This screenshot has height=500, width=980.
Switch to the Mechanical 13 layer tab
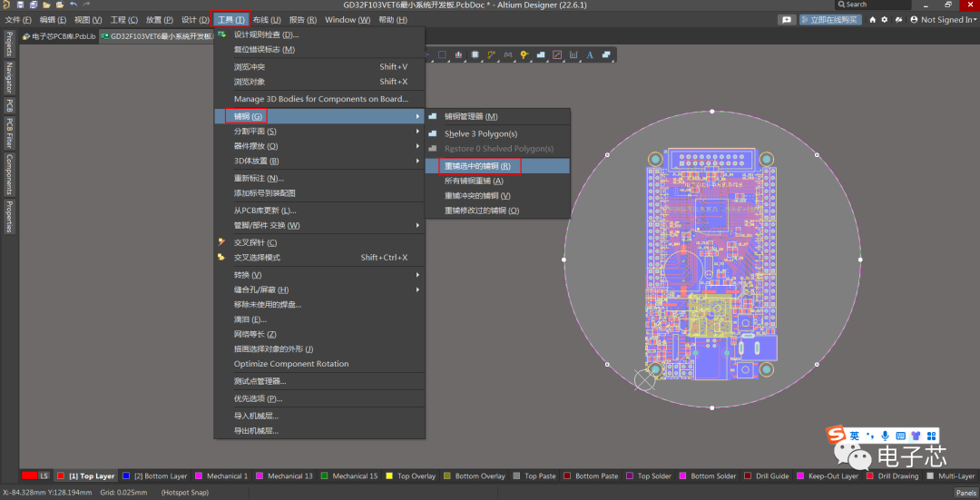click(284, 476)
